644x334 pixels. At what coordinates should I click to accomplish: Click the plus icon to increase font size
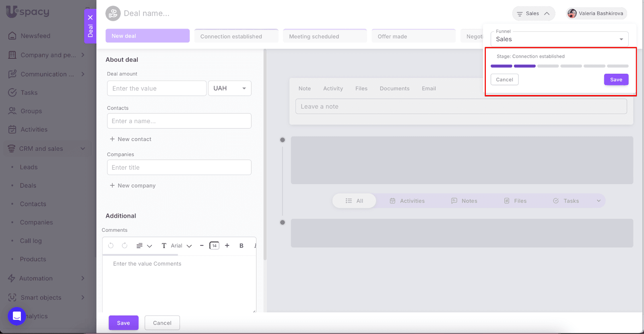tap(227, 245)
